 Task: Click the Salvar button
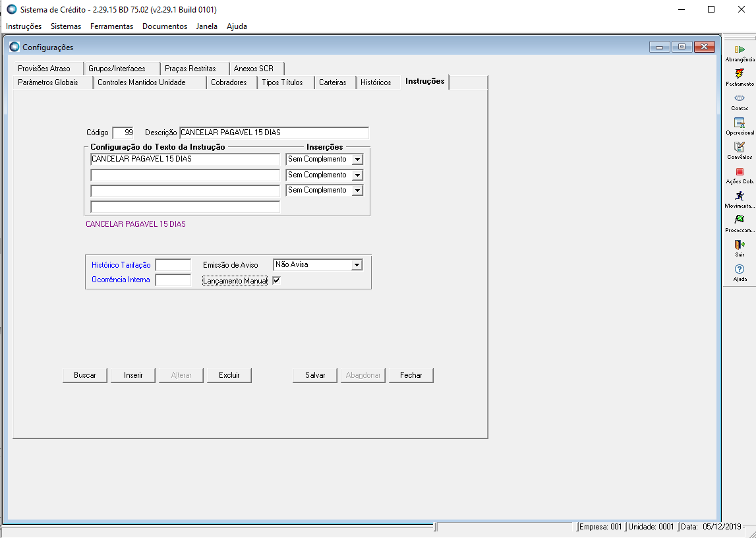(315, 375)
